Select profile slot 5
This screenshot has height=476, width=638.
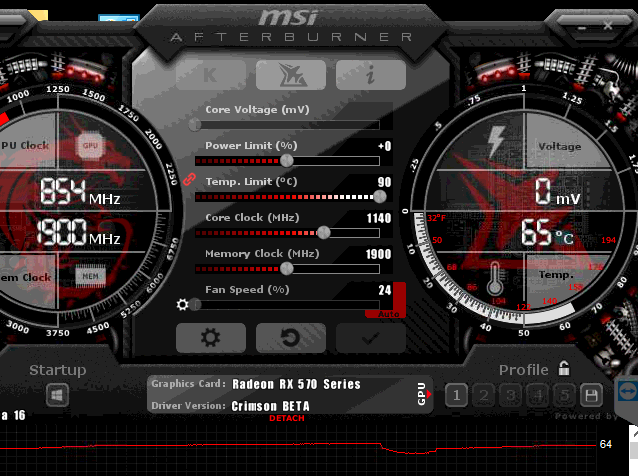click(564, 395)
